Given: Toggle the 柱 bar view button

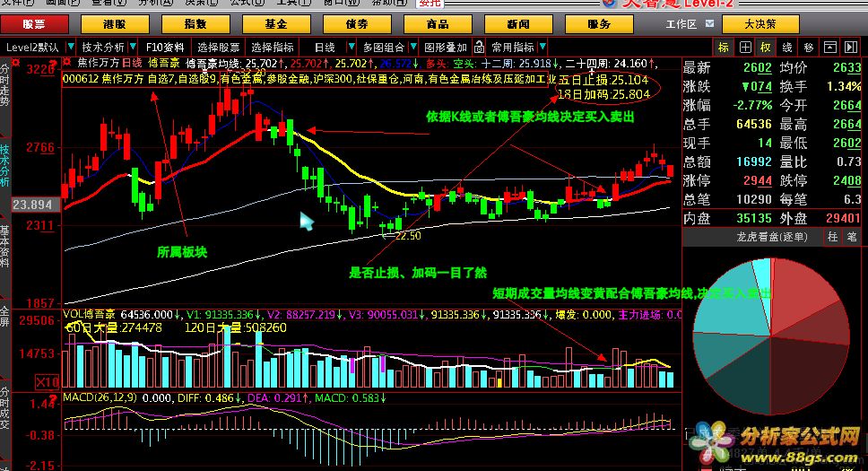Looking at the screenshot, I should (x=831, y=237).
